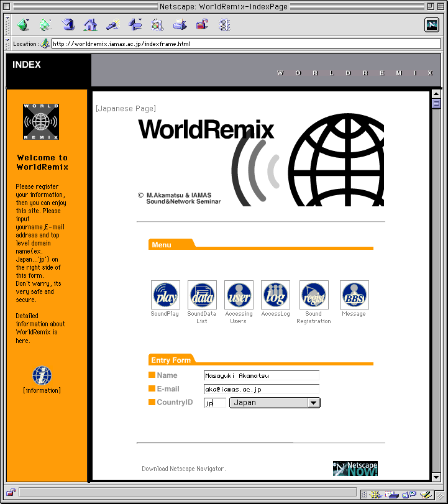The height and width of the screenshot is (504, 448).
Task: Open Composer pen icon in component bar
Action: (426, 494)
